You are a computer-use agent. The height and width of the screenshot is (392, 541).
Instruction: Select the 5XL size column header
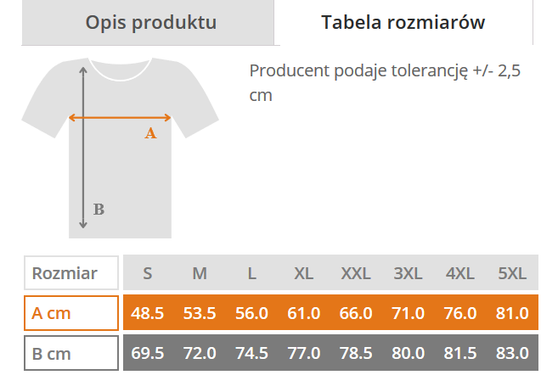pyautogui.click(x=512, y=273)
